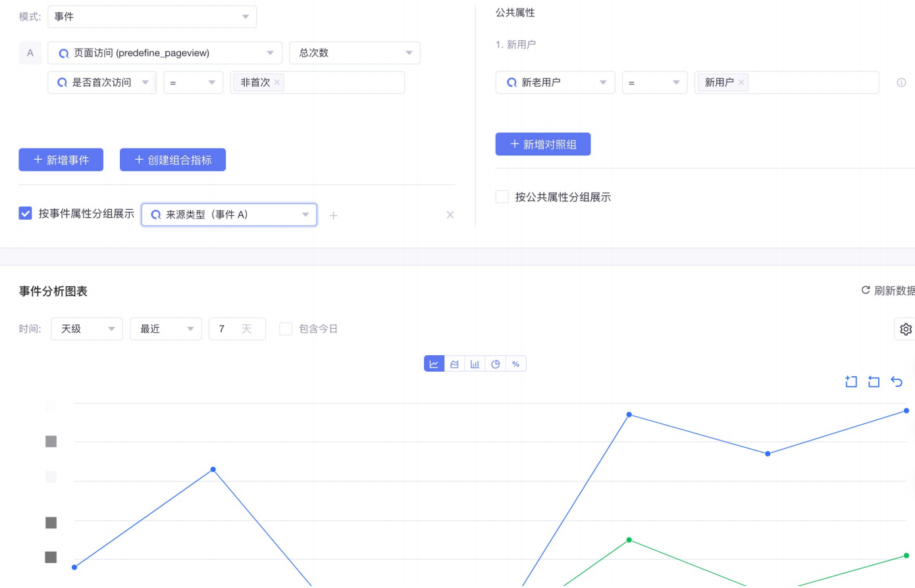Open the 最近 time range dropdown
This screenshot has width=915, height=588.
166,329
